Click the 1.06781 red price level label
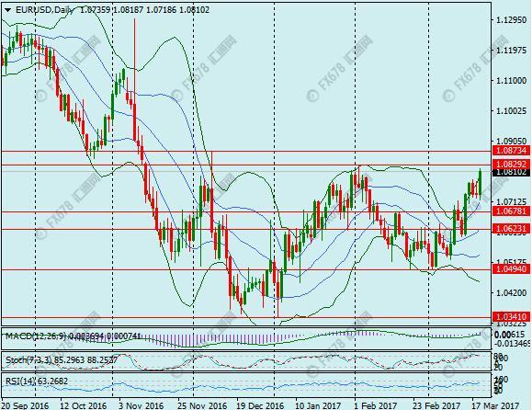This screenshot has width=532, height=410. click(511, 211)
